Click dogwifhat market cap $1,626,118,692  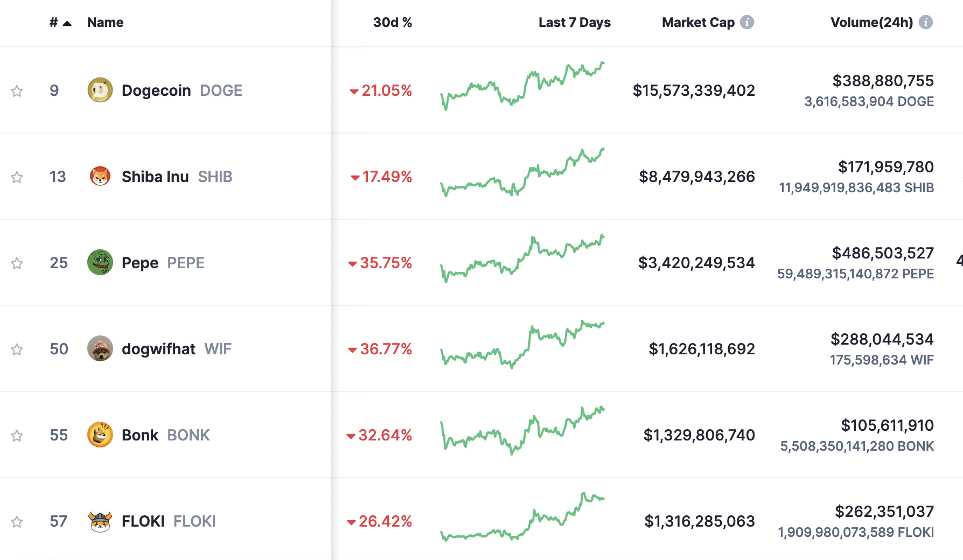pos(702,349)
